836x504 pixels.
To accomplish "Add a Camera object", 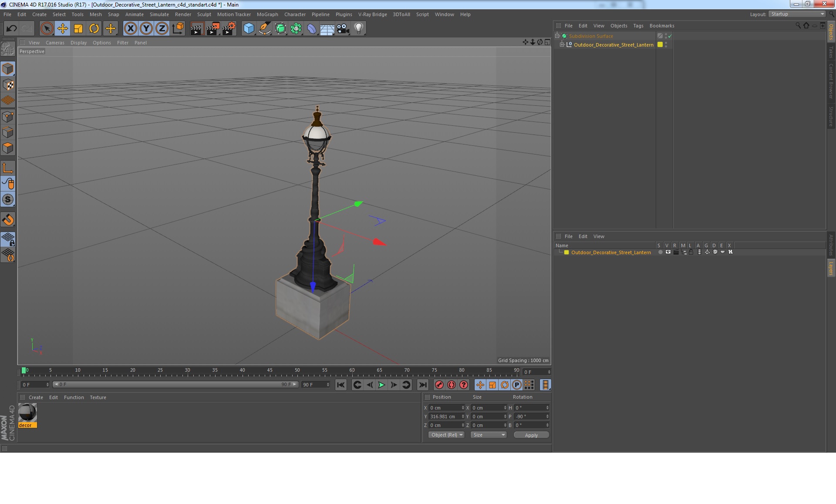I will (343, 29).
